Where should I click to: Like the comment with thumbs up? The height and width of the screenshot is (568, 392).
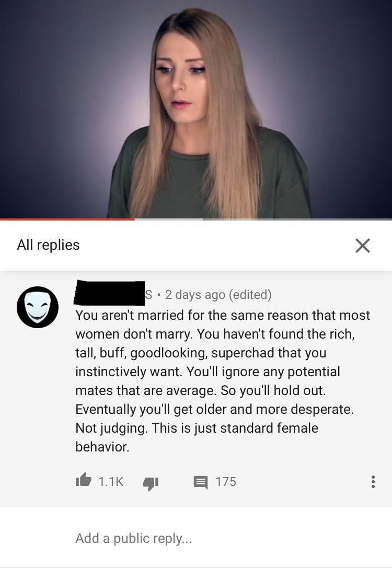tap(83, 480)
